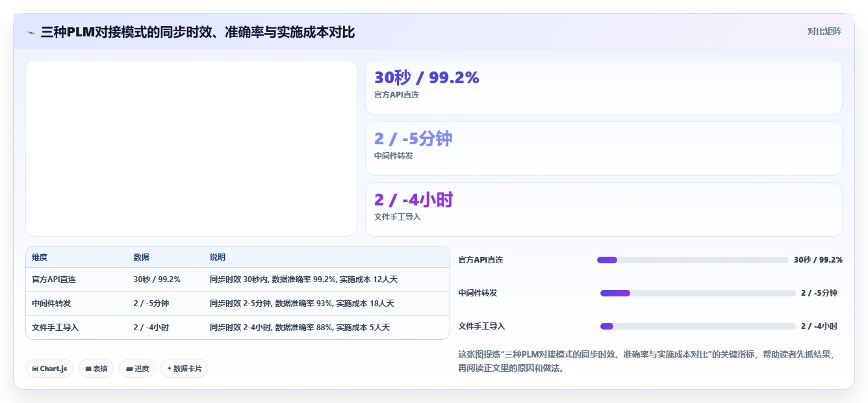Click table cell 30秒 / 99.2%
The image size is (868, 403).
click(157, 279)
